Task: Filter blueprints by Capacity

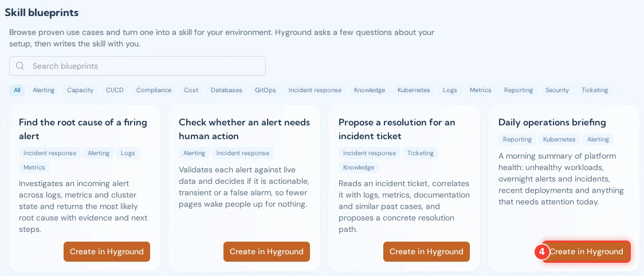Action: 80,90
